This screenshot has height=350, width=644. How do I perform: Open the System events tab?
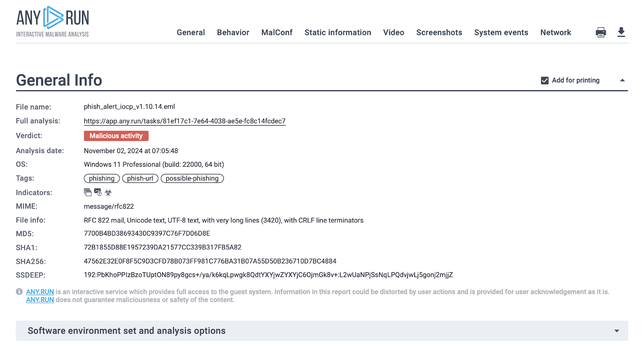[501, 33]
